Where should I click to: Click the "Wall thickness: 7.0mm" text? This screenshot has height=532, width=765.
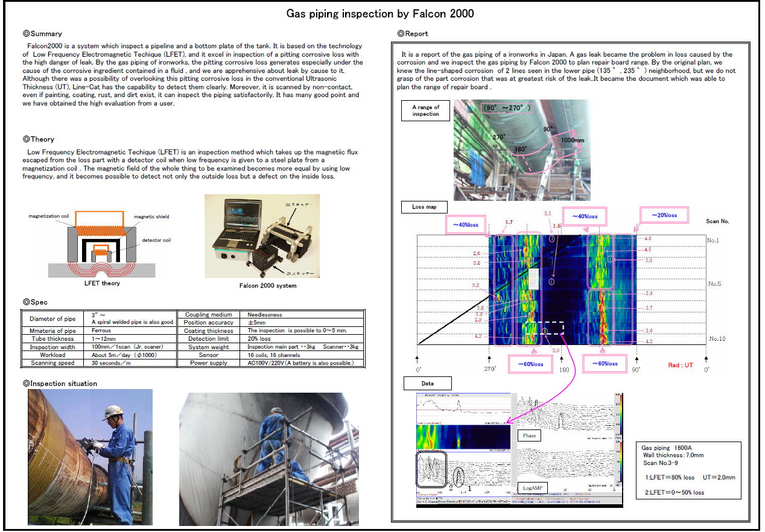click(673, 455)
